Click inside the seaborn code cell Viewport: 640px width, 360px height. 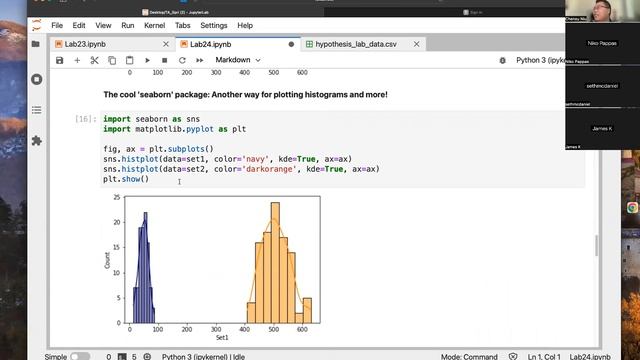pyautogui.click(x=343, y=149)
